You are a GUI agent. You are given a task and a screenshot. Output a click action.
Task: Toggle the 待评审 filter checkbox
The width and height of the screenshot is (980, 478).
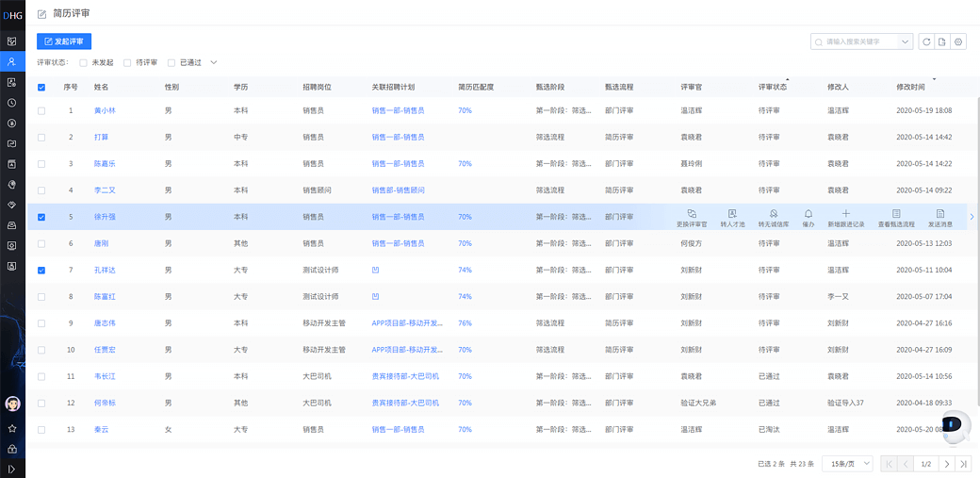tap(128, 63)
